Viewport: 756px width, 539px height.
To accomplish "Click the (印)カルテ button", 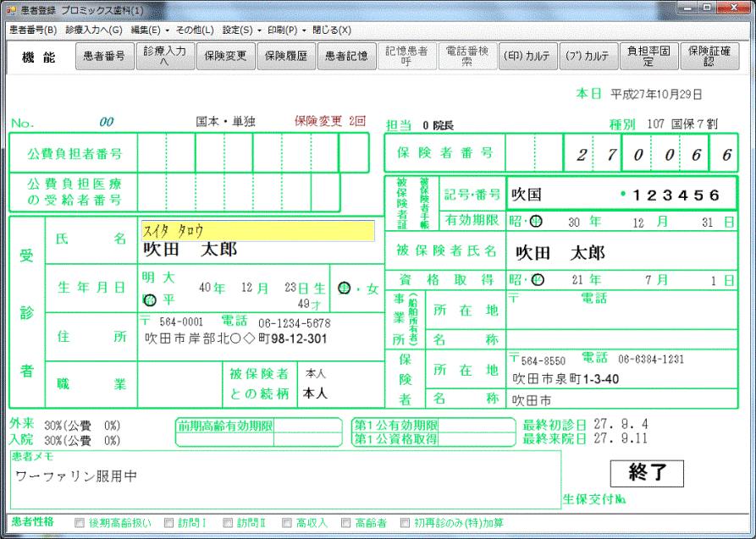I will click(x=528, y=57).
